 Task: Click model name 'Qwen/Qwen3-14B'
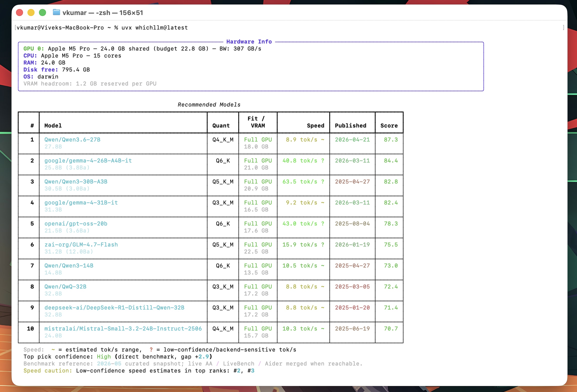point(69,266)
